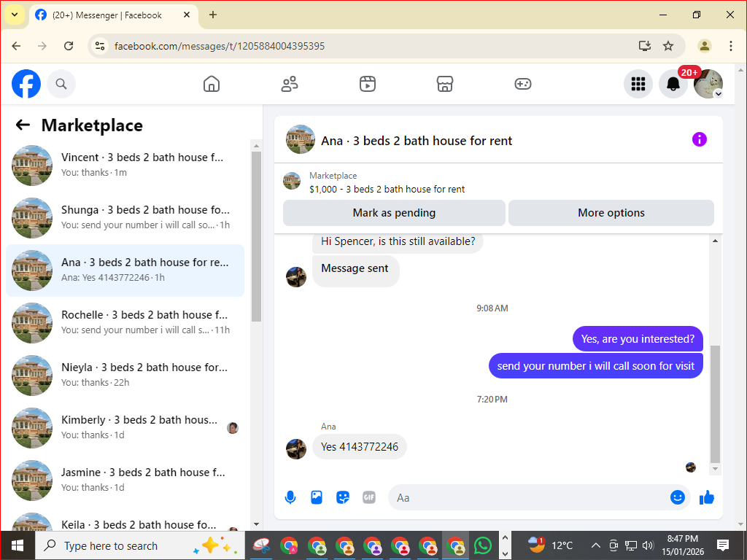Open Shunga's conversation
The image size is (747, 560).
pos(125,217)
